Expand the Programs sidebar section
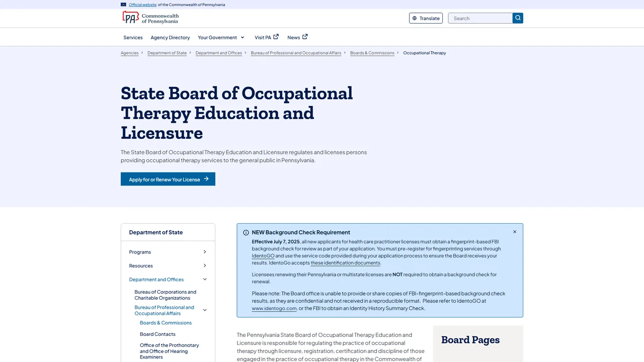Image resolution: width=644 pixels, height=362 pixels. click(x=205, y=252)
